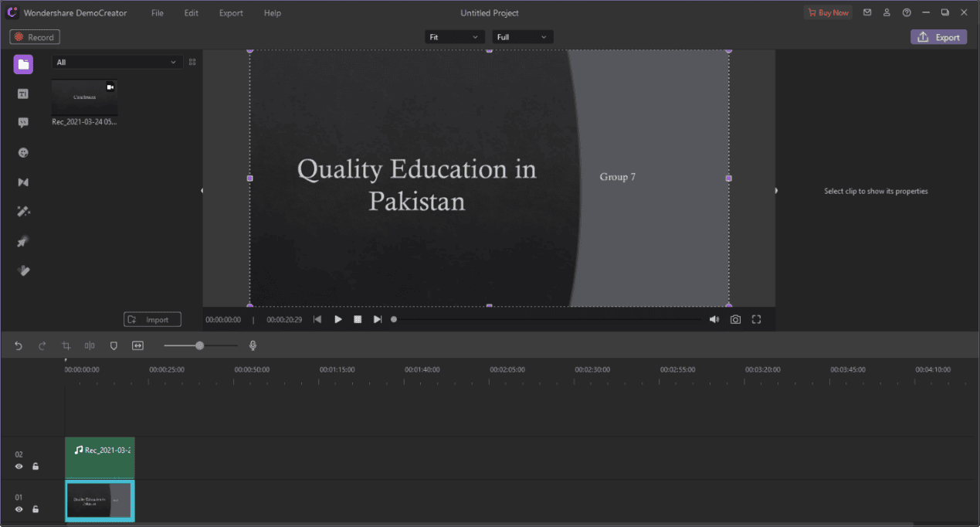Click the preview playback progress bar
This screenshot has height=527, width=980.
click(x=547, y=319)
